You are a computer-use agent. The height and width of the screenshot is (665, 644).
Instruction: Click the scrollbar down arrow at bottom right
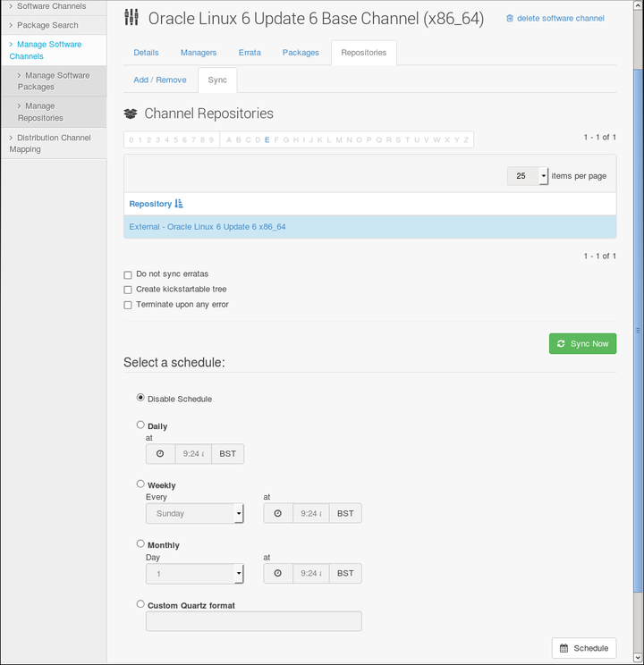click(x=638, y=658)
